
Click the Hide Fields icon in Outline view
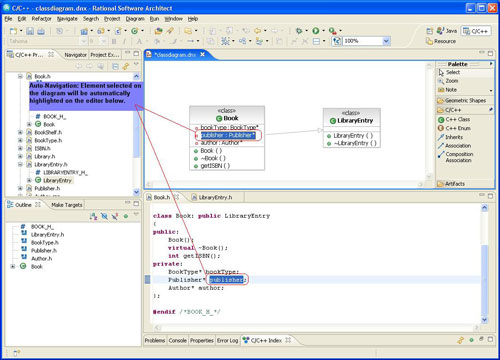(104, 216)
